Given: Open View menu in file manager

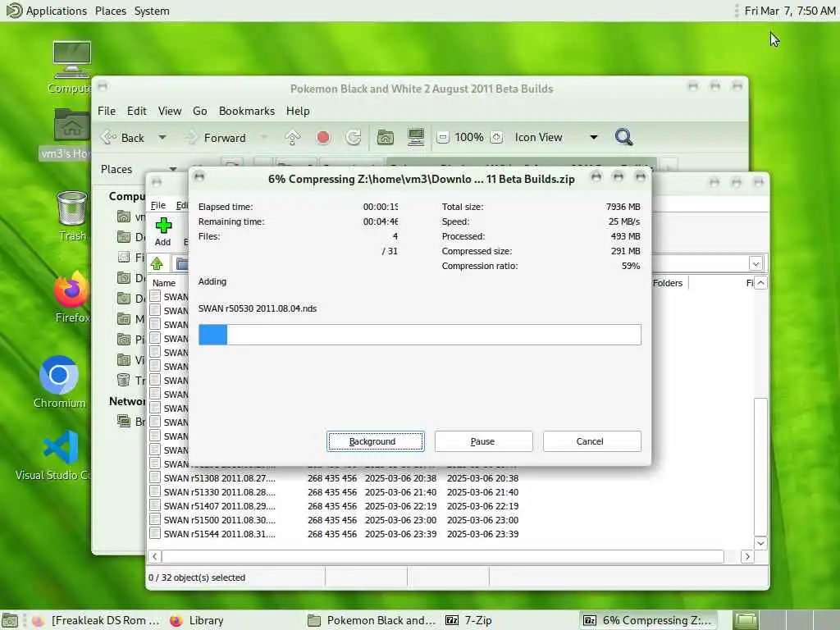Looking at the screenshot, I should coord(169,111).
